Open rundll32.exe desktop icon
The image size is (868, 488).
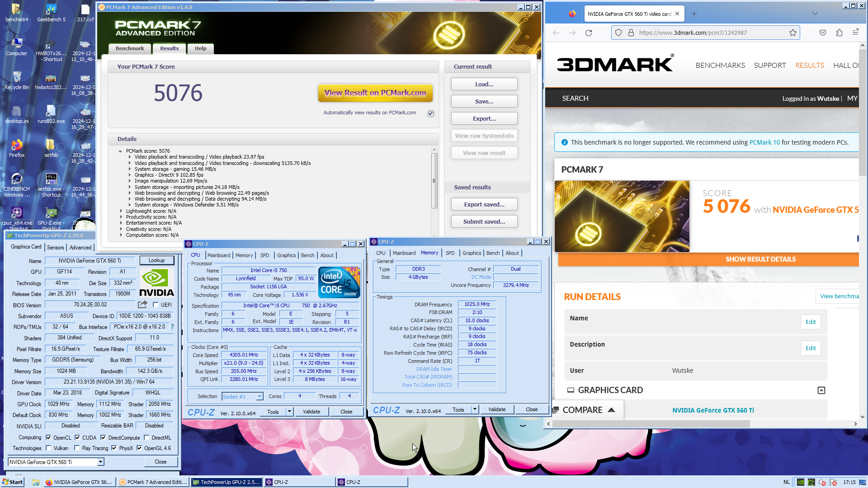pyautogui.click(x=51, y=114)
